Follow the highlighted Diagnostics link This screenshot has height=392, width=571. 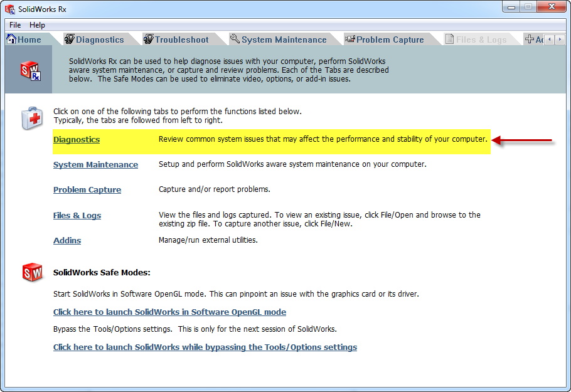pyautogui.click(x=77, y=140)
